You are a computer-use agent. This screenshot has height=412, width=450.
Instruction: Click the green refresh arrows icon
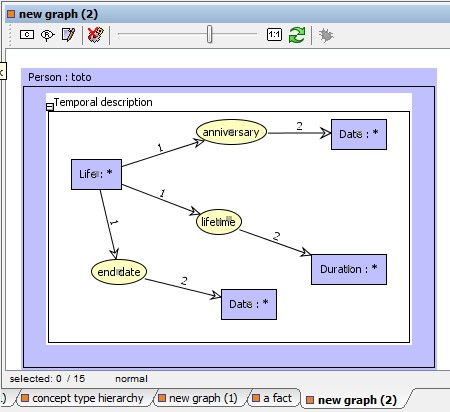pyautogui.click(x=297, y=35)
